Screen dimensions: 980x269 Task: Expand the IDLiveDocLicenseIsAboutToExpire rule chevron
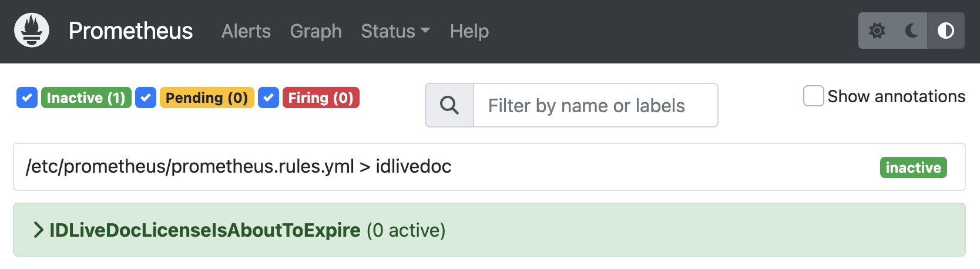[x=39, y=230]
